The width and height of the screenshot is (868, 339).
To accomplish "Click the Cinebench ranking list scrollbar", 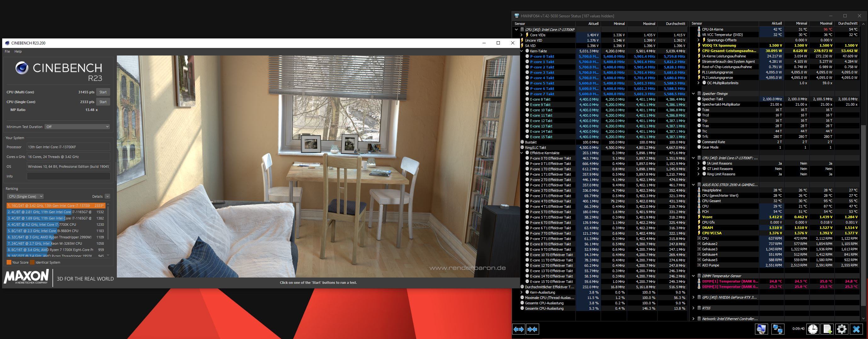I will point(108,223).
